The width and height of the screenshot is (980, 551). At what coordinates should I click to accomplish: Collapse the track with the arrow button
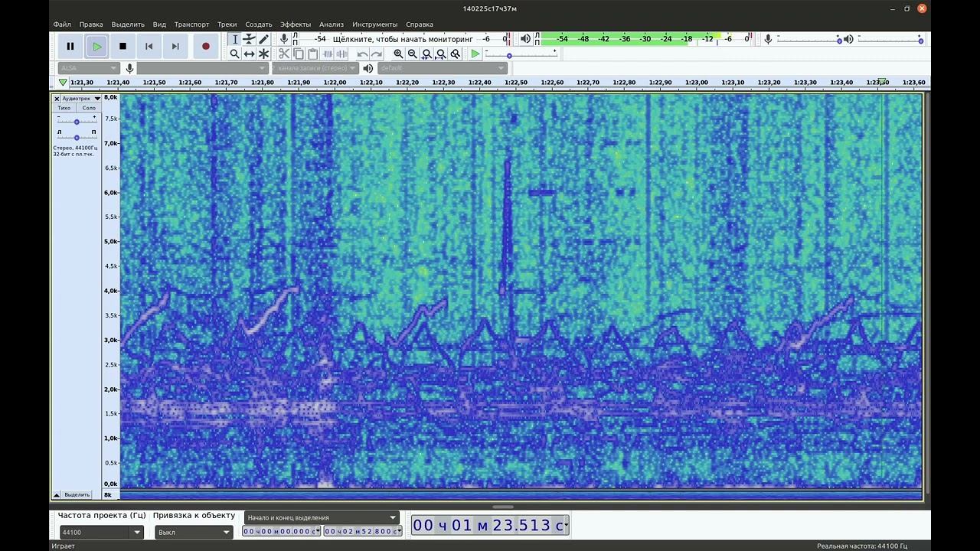[x=57, y=494]
